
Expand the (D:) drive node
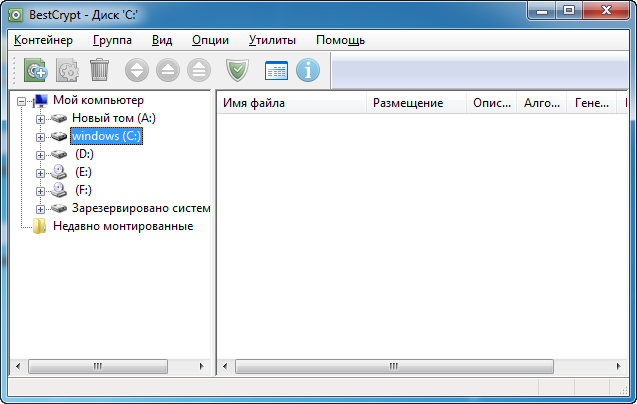(x=40, y=155)
